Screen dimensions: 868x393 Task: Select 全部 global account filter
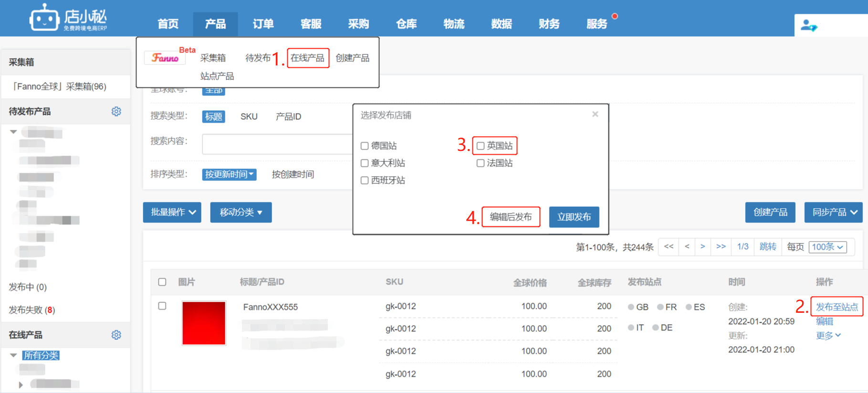pyautogui.click(x=214, y=91)
